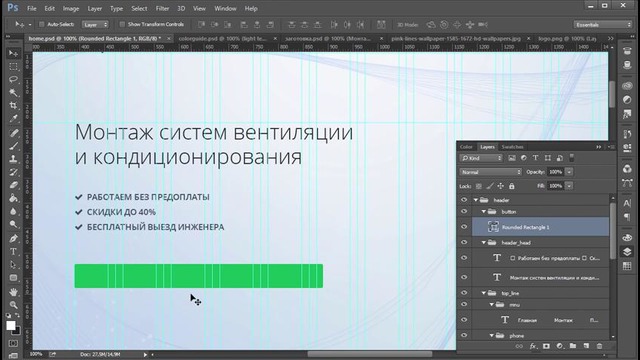640x360 pixels.
Task: Open the Layer menu
Action: coord(95,8)
